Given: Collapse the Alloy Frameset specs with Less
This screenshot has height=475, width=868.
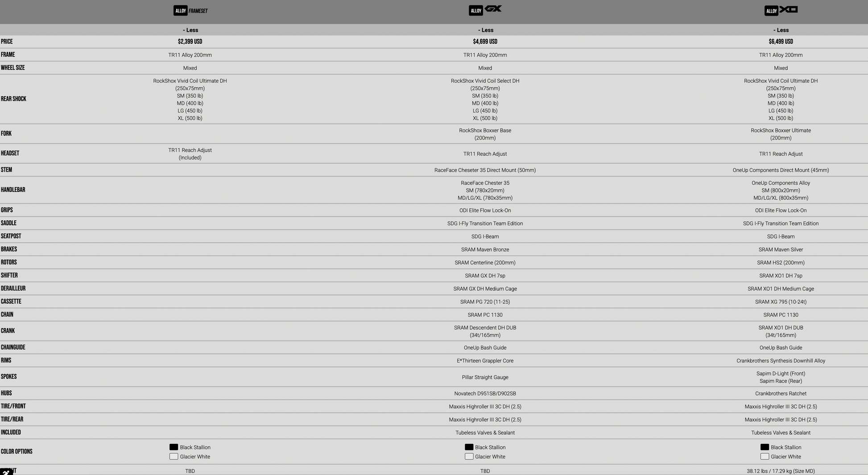Looking at the screenshot, I should pos(190,30).
